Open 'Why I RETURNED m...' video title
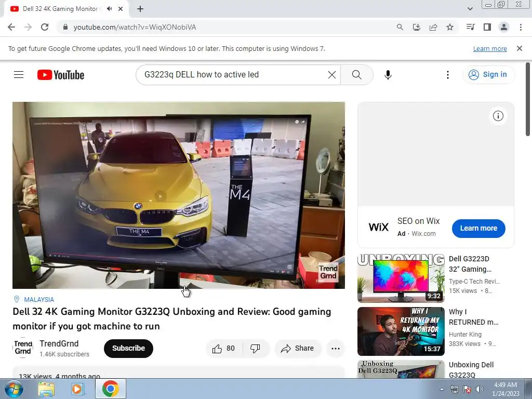The height and width of the screenshot is (399, 532). [473, 317]
